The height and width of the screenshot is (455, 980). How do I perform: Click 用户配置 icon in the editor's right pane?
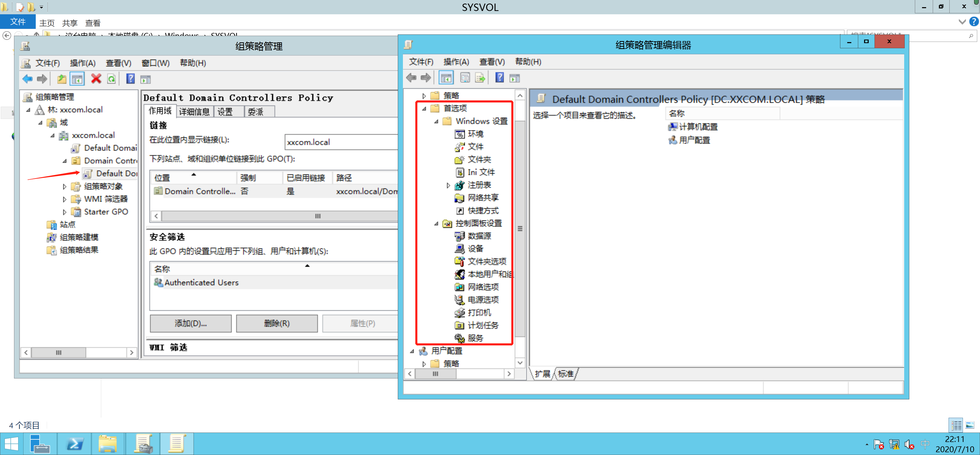[673, 140]
